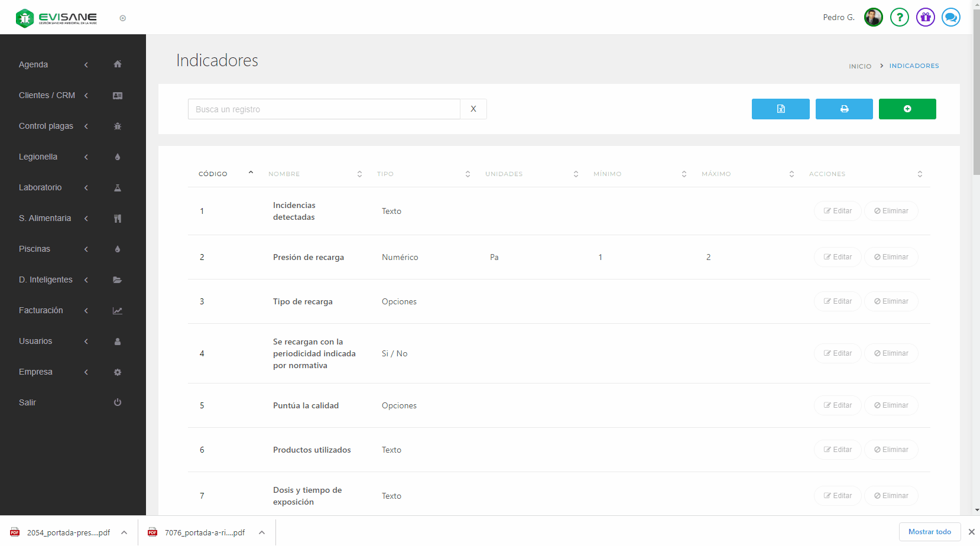Screen dimensions: 980x546
Task: Toggle the sidebar collapse circle icon
Action: 122,18
